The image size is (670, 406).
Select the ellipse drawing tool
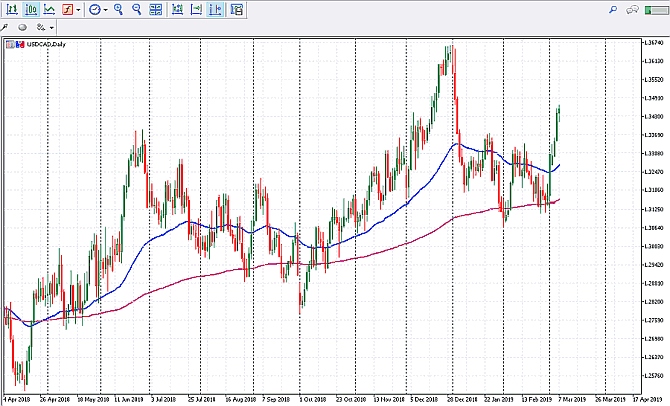(x=23, y=27)
